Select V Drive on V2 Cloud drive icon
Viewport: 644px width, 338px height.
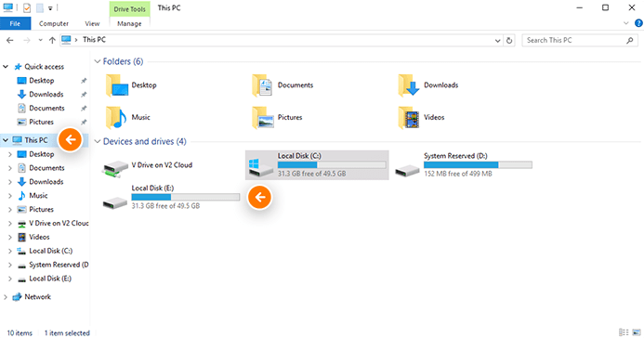(115, 169)
